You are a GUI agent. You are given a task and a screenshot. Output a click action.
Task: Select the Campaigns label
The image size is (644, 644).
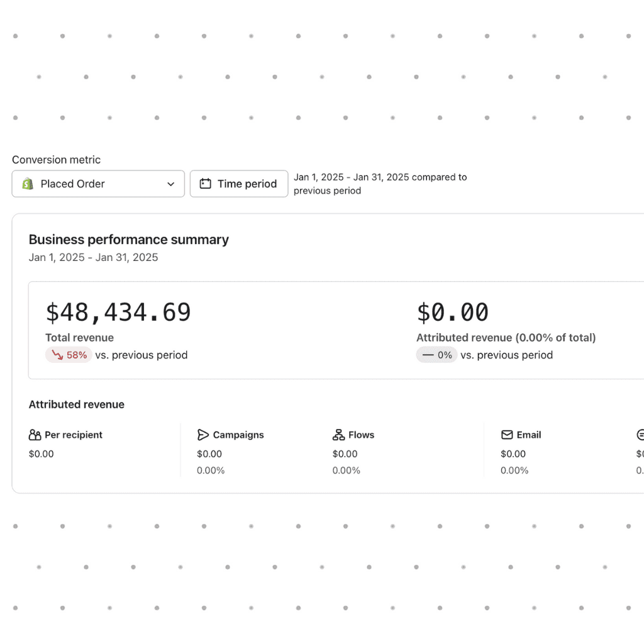click(238, 435)
